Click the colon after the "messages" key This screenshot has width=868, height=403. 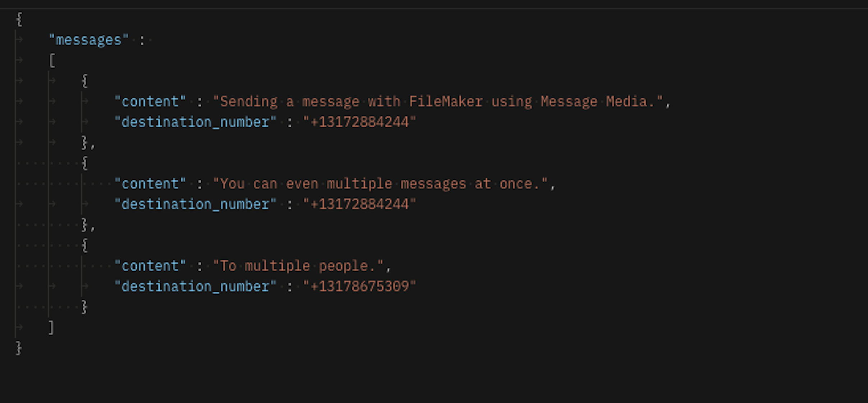coord(142,40)
